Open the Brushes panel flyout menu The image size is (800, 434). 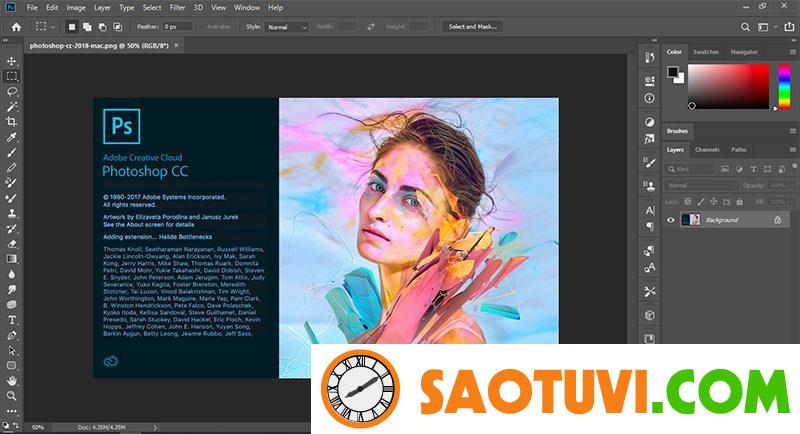pos(793,131)
